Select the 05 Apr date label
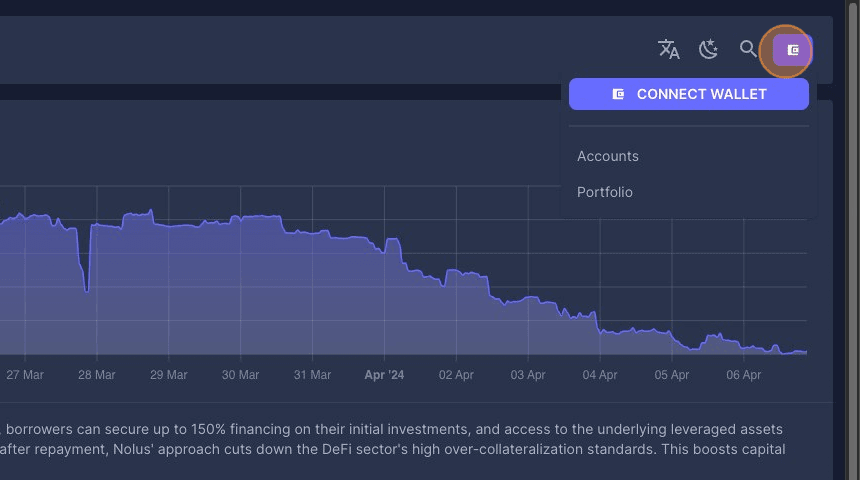Screen dimensions: 860x480 click(x=672, y=375)
